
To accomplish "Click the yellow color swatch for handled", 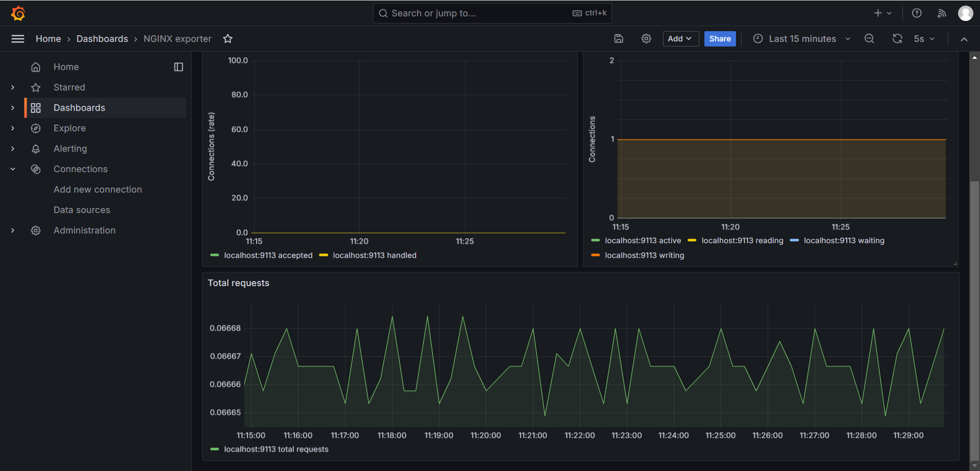I will 323,255.
